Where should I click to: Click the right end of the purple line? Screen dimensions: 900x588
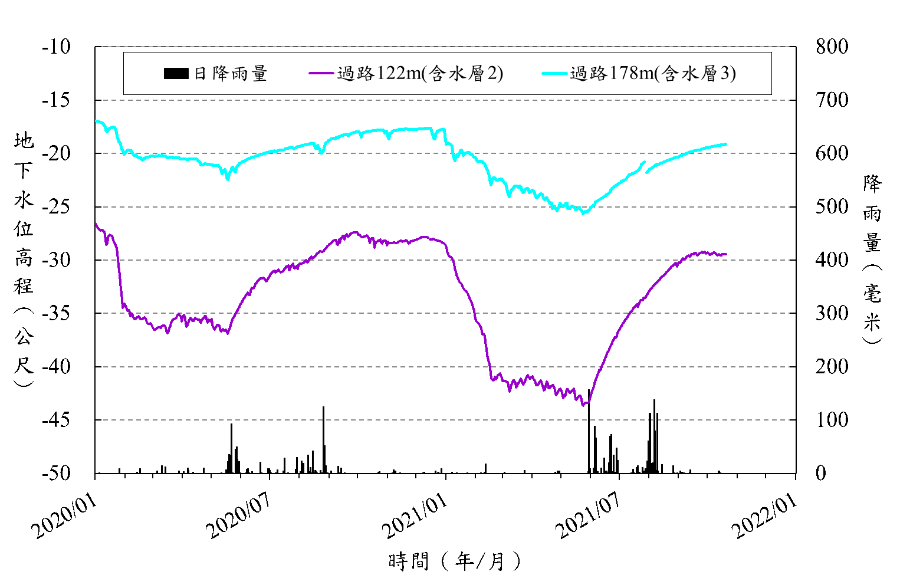[x=725, y=254]
